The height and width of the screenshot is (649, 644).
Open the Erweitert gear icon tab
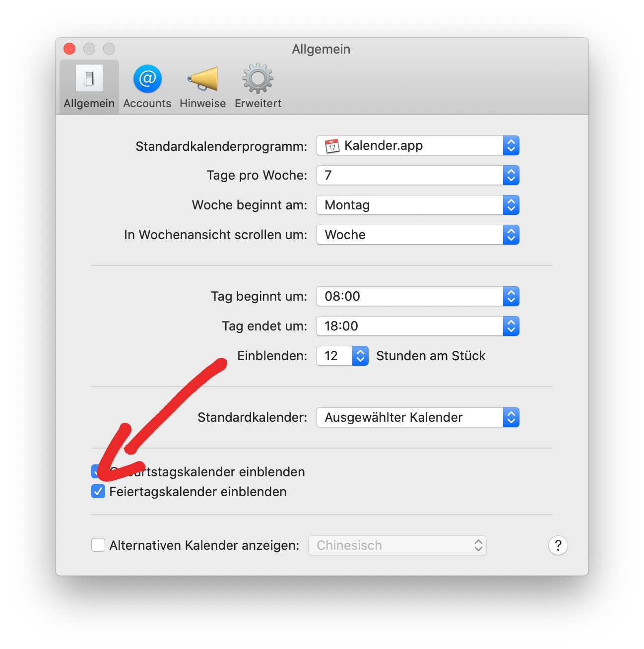click(x=258, y=87)
